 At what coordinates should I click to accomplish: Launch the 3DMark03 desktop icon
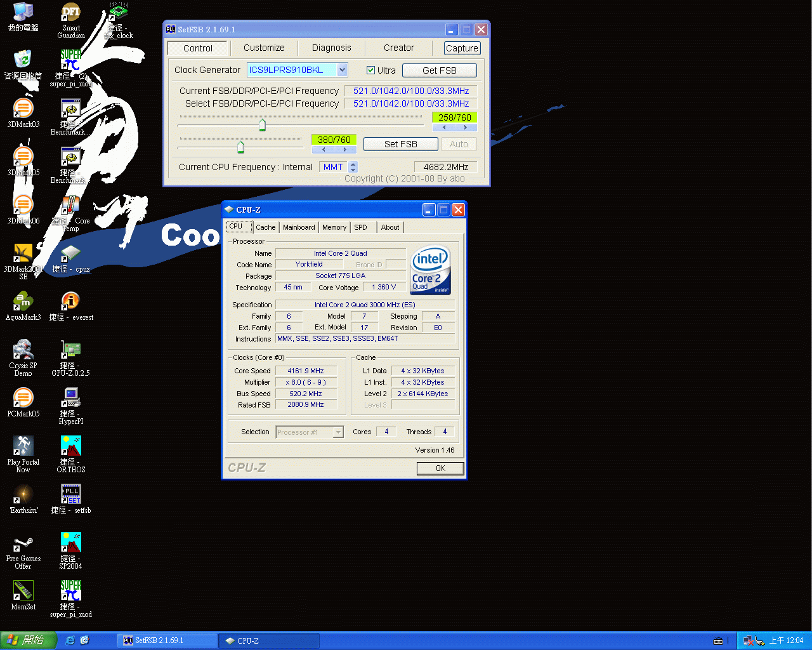23,113
